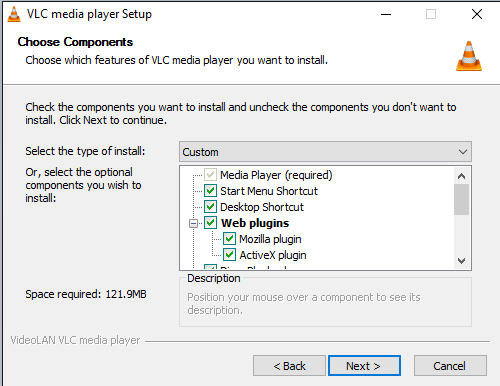
Task: Go to the previous step with Back
Action: pos(289,366)
